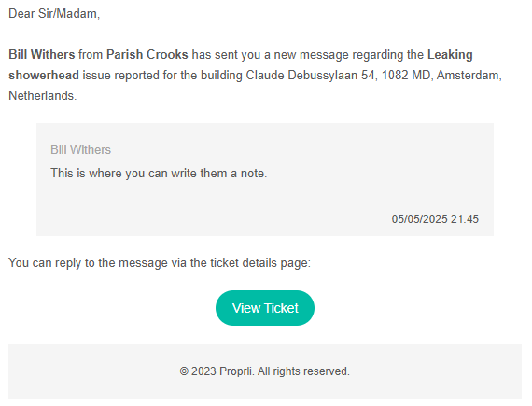
Task: Click the bold Leaking showerhead issue title
Action: pos(241,64)
